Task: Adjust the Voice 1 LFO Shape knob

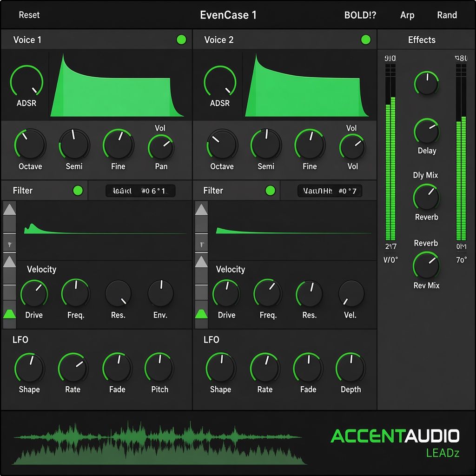Action: (x=29, y=368)
